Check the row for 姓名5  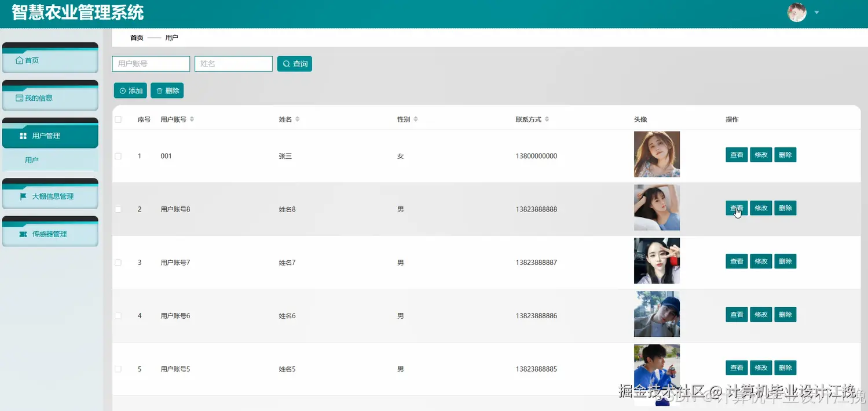click(x=118, y=369)
